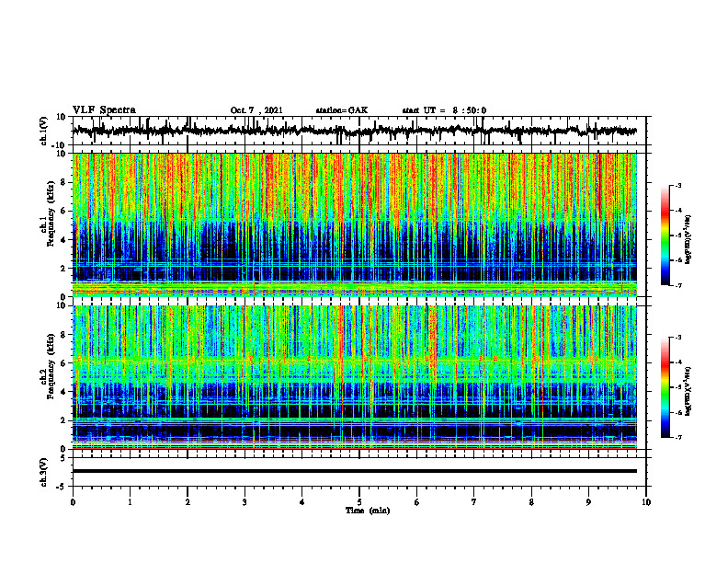This screenshot has width=728, height=563.
Task: Click inside the ch.1 spectrogram panel
Action: (x=355, y=224)
